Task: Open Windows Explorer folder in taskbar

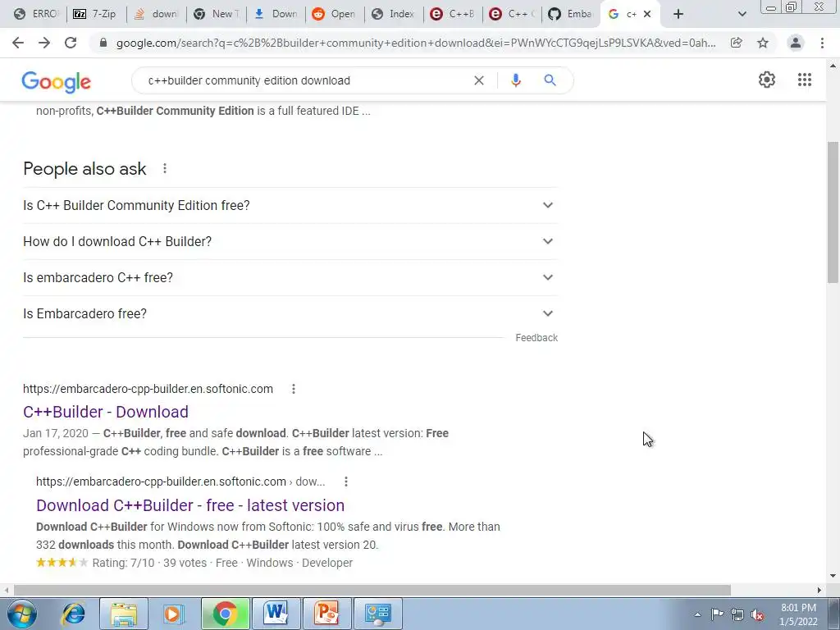Action: (124, 614)
